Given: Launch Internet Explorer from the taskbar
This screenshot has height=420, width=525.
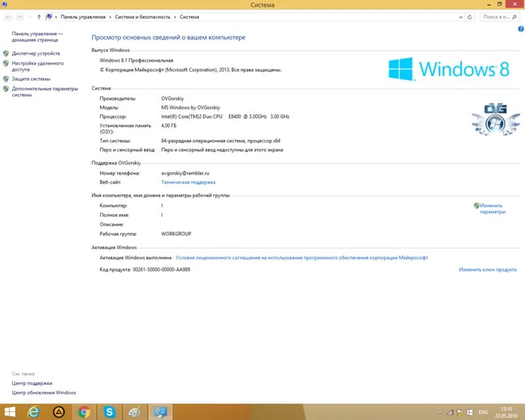Looking at the screenshot, I should point(33,411).
